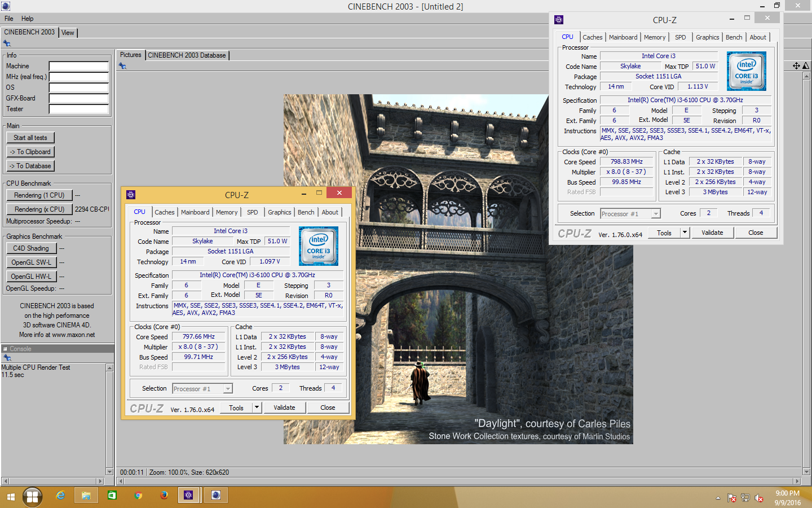Screen dimensions: 812x508
Task: Click the four-arrow move icon above the picture
Action: click(796, 66)
